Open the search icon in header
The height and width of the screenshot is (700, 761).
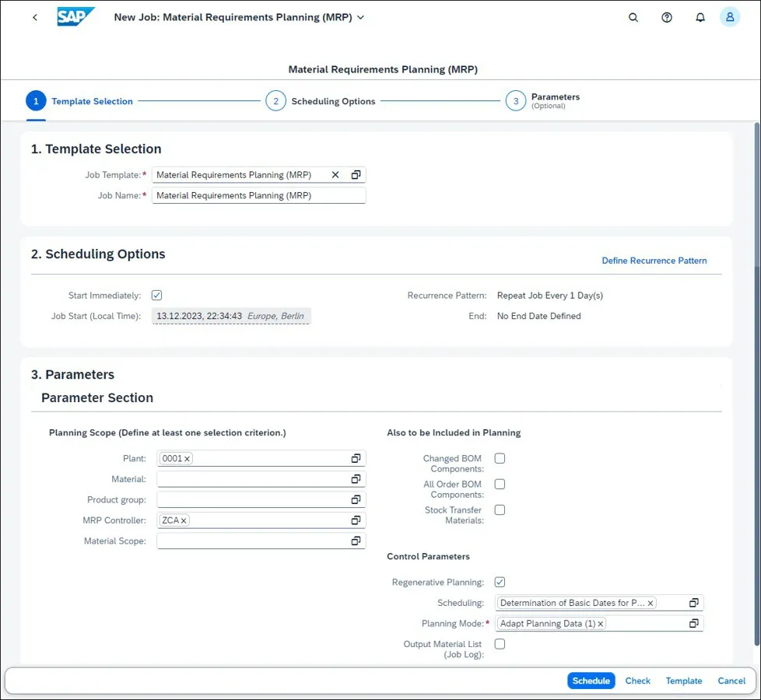[633, 17]
